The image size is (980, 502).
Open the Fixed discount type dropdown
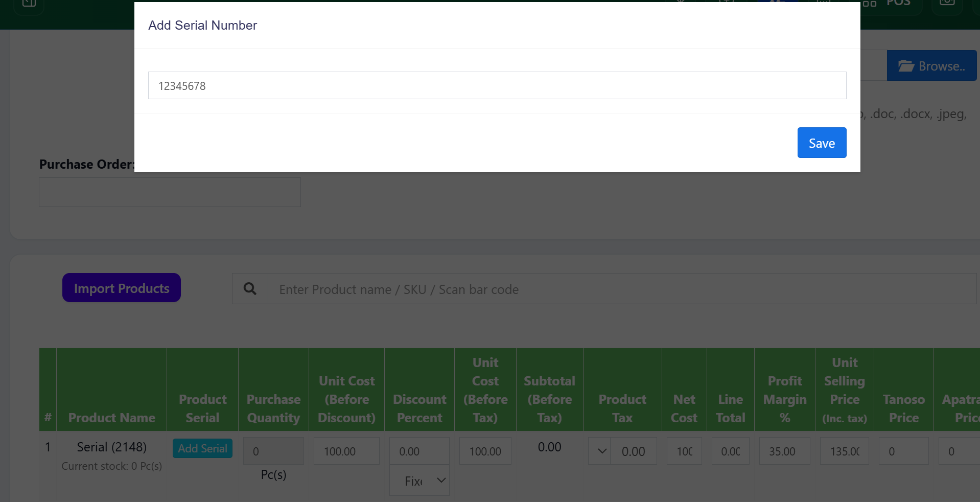coord(419,481)
